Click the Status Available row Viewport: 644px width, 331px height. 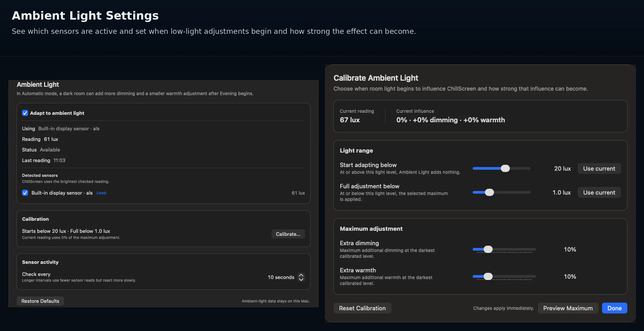tap(41, 150)
